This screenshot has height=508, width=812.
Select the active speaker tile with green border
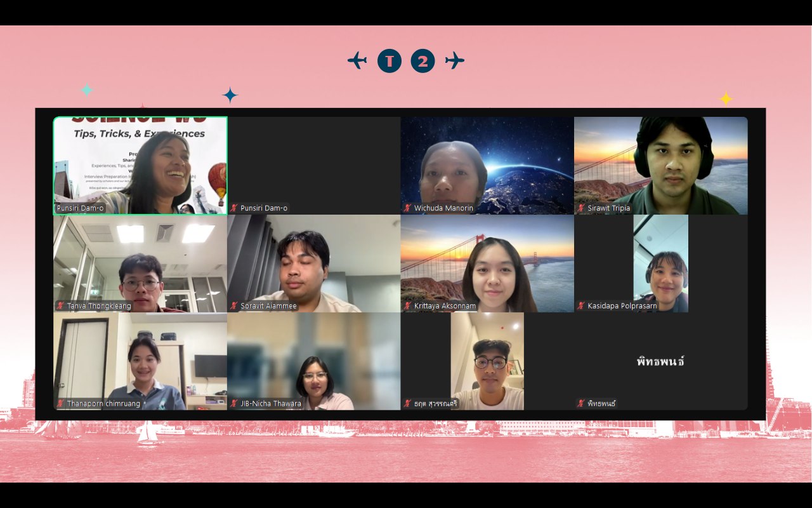[x=140, y=165]
